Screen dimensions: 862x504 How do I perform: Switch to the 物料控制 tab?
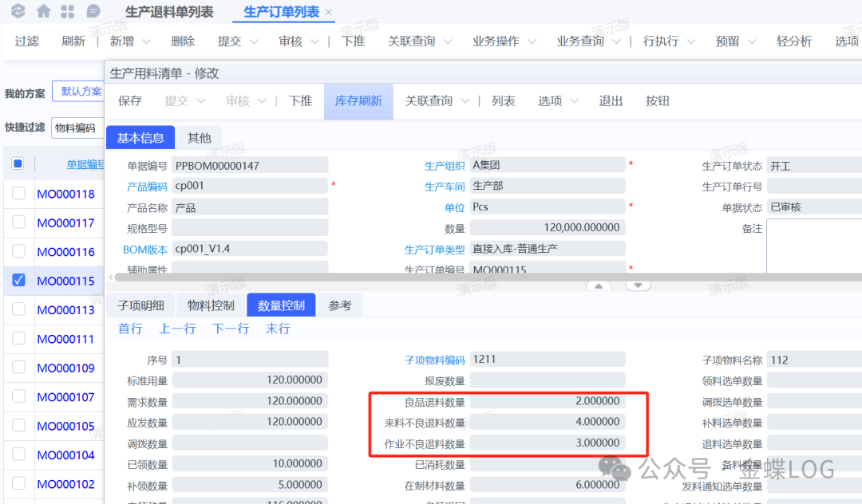[211, 305]
